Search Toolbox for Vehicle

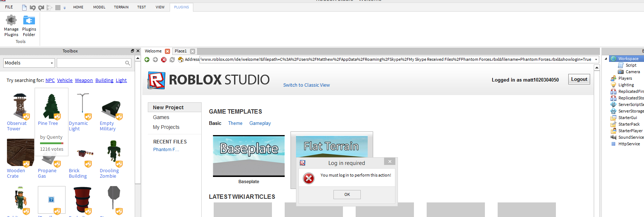[65, 80]
